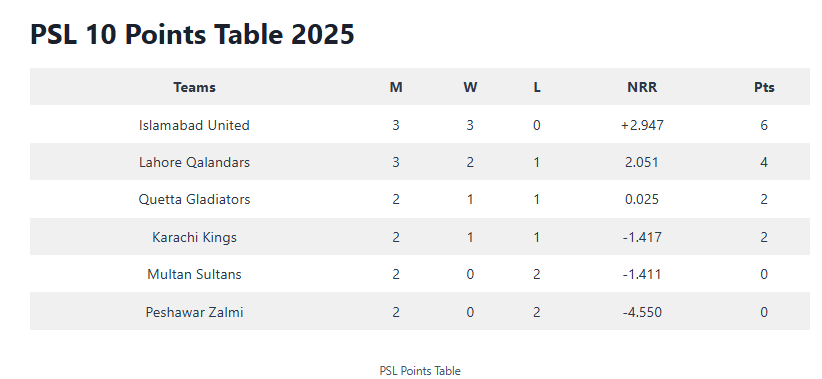Click the Pts column header
This screenshot has height=379, width=822.
(x=764, y=87)
